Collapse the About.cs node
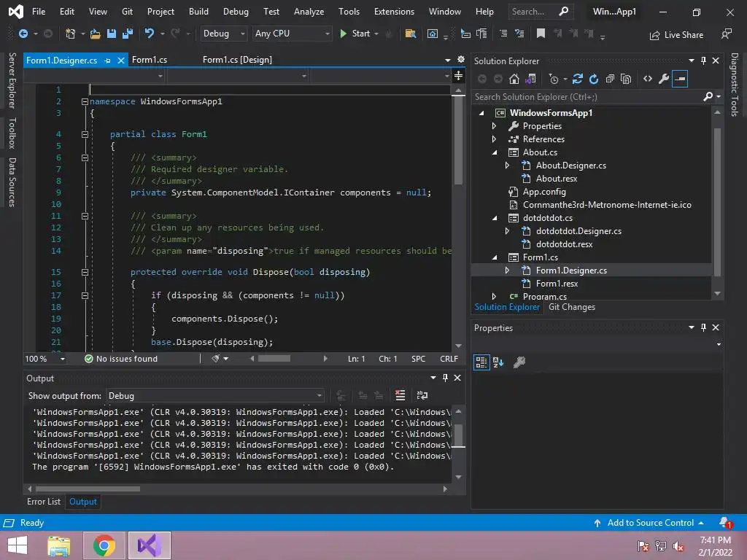The width and height of the screenshot is (747, 560). [x=495, y=152]
